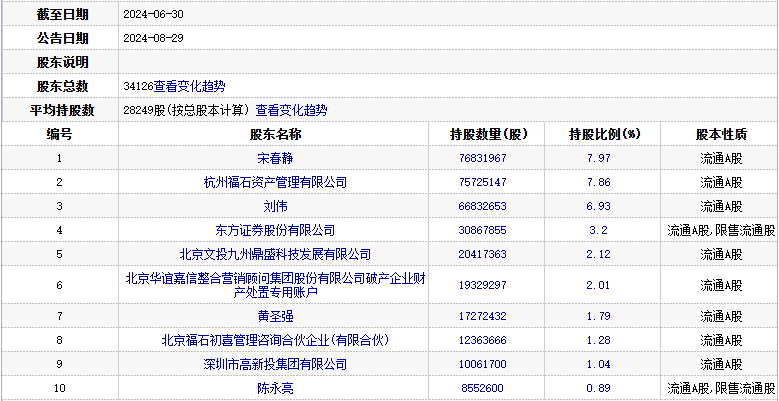Select shareholder 陈永亮 in row 10

[275, 388]
